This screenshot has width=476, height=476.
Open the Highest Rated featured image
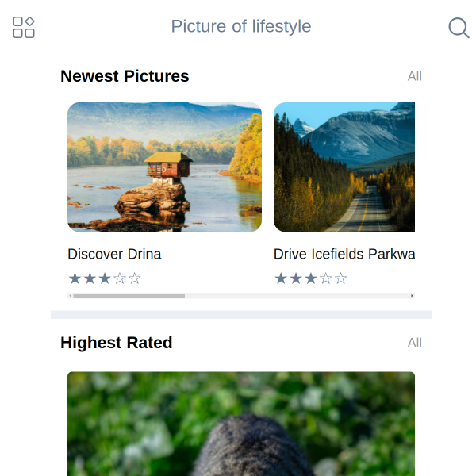click(241, 424)
